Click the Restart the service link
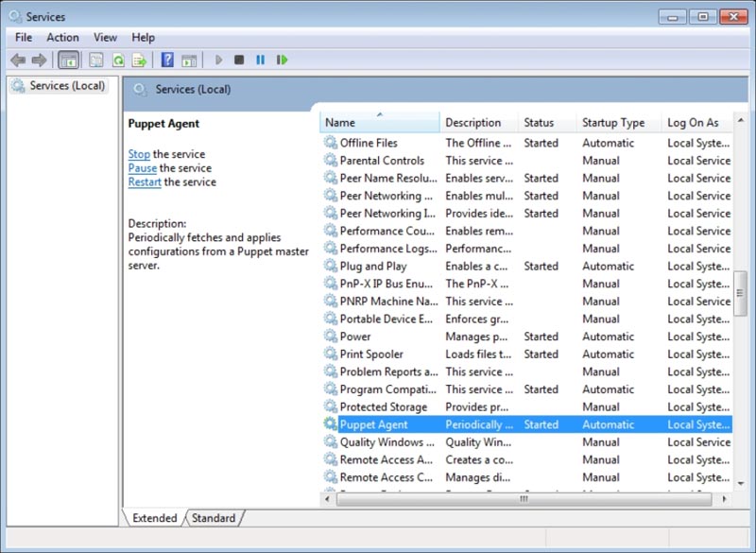Screen dimensions: 756x553 144,181
